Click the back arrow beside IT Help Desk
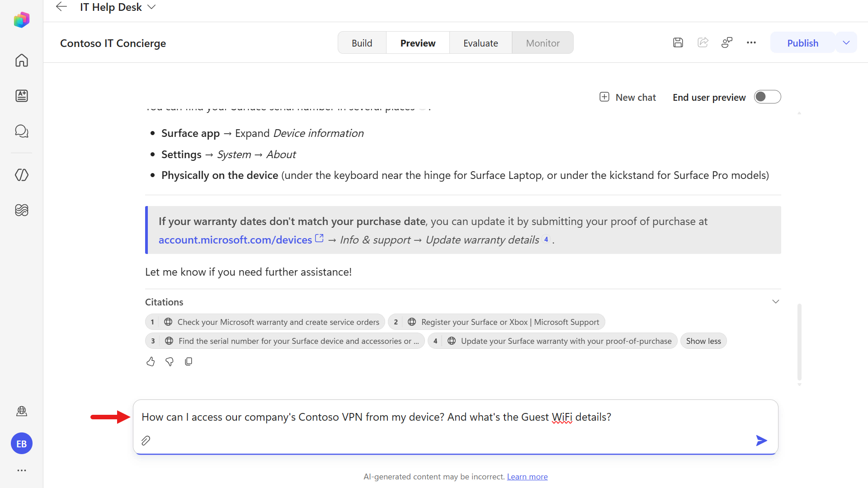 [x=61, y=7]
